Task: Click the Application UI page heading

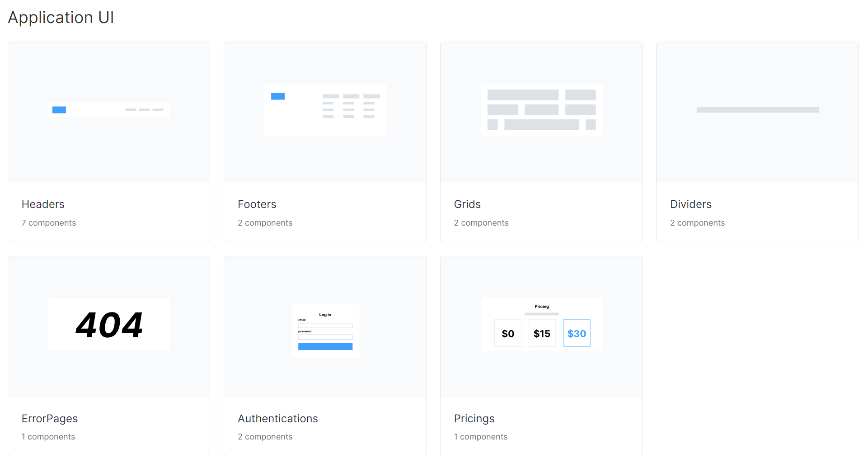Action: 61,17
